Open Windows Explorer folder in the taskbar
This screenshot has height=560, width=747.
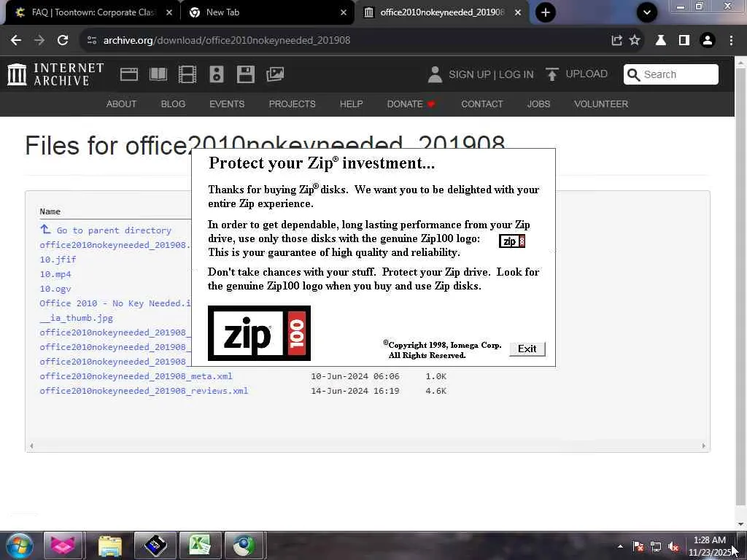(x=110, y=545)
